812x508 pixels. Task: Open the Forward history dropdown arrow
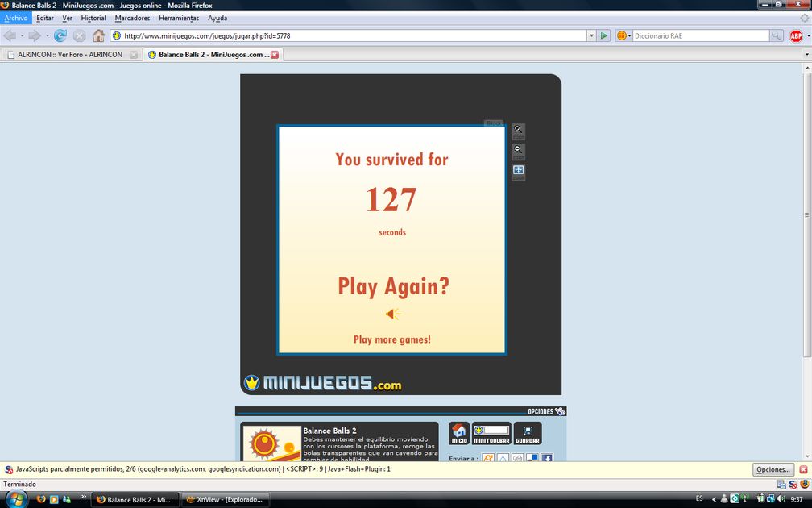point(47,35)
